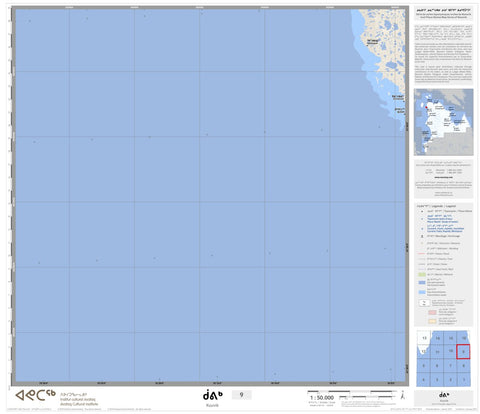Viewport: 480px width, 414px height.
Task: Click the regional overview inset map
Action: pos(443,122)
